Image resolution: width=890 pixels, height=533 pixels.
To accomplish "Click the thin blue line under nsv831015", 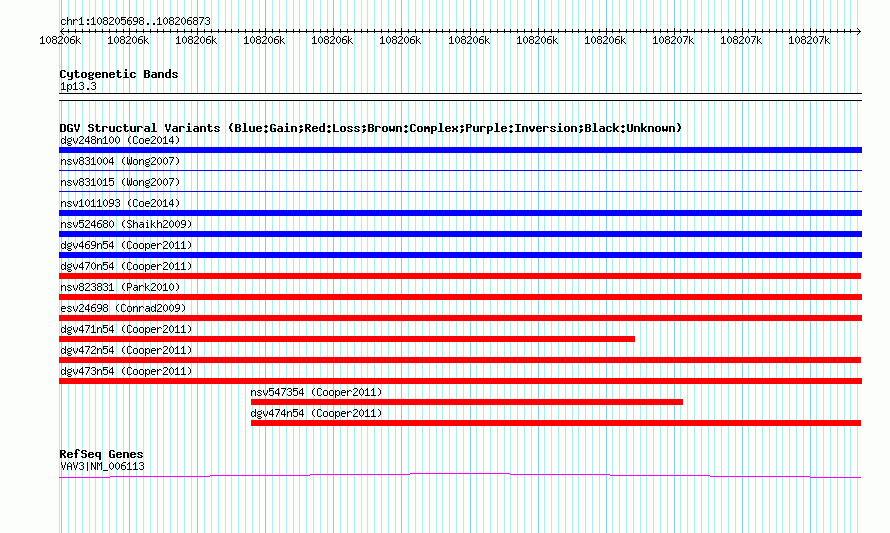I will pyautogui.click(x=460, y=191).
